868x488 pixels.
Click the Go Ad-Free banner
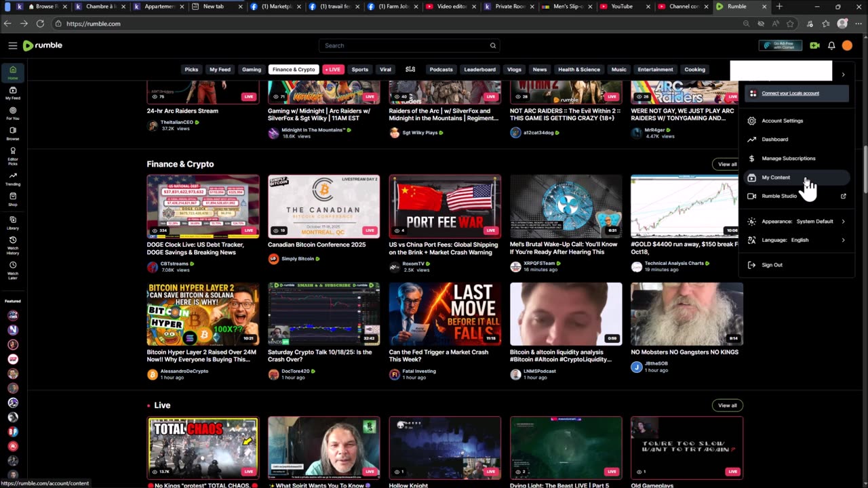click(x=780, y=45)
